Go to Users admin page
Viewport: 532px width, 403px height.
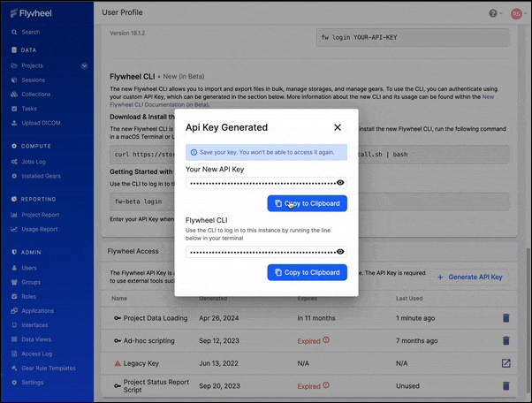pos(29,268)
